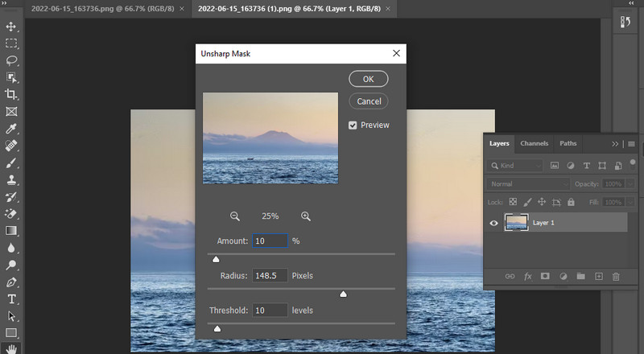
Task: Select the Crop tool
Action: (11, 94)
